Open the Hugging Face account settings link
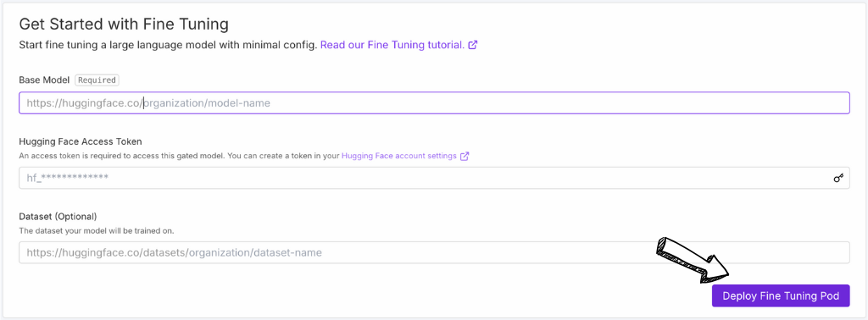Viewport: 868px width, 320px height. 399,156
